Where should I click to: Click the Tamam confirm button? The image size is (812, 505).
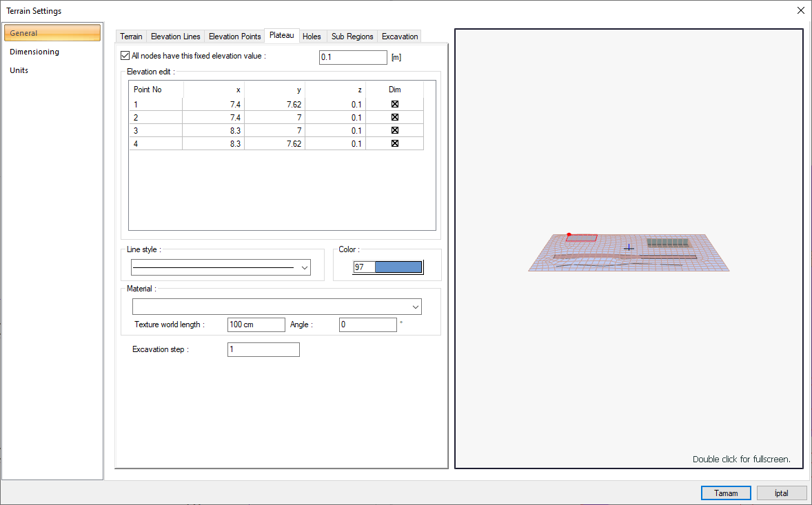pos(726,493)
